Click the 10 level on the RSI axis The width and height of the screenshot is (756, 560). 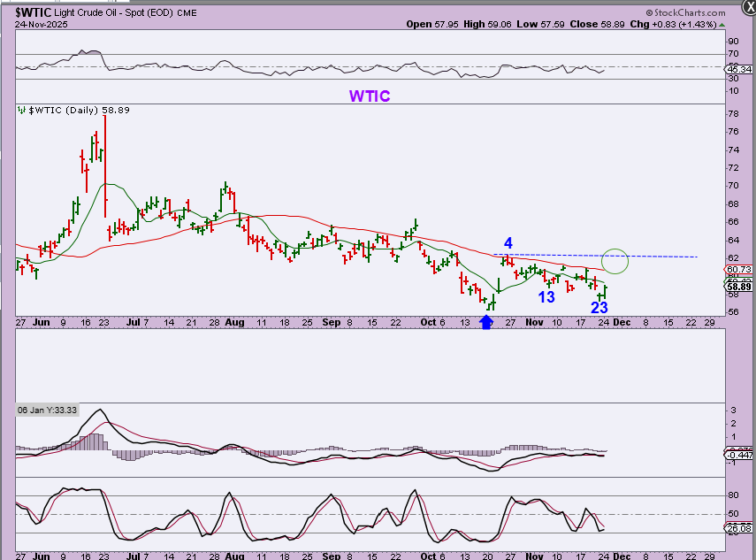(x=733, y=91)
